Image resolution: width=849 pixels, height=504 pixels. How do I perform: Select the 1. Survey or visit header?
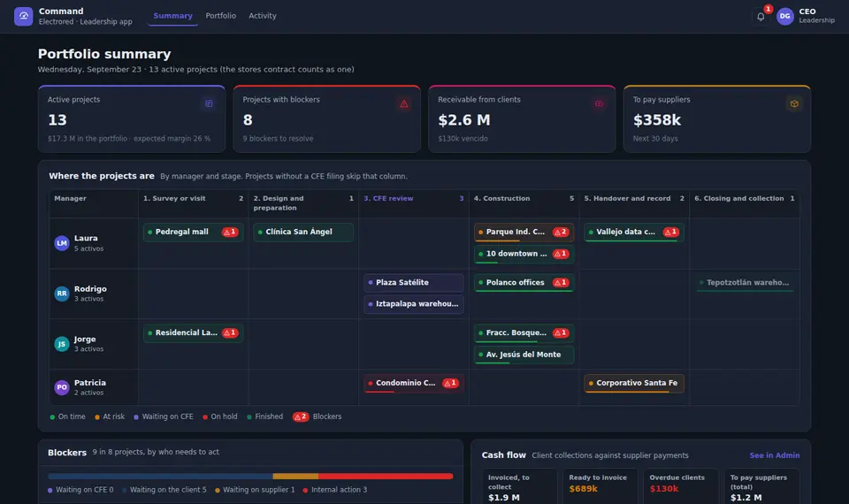click(194, 203)
